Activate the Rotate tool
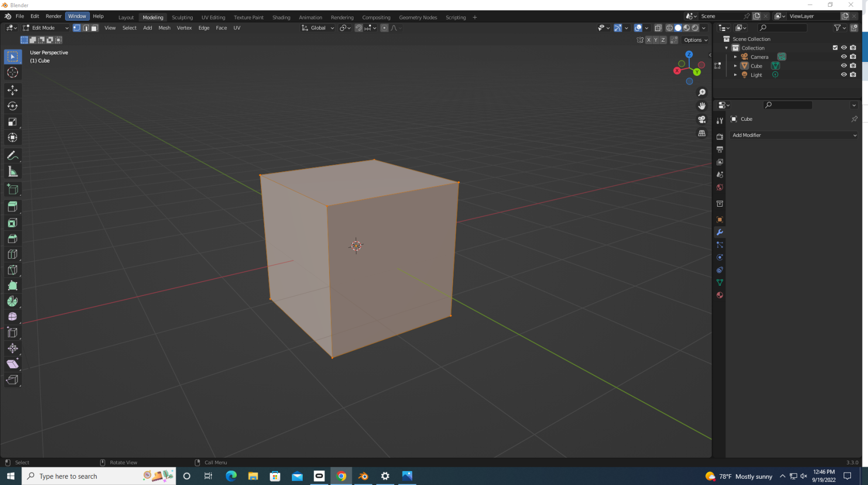 12,106
